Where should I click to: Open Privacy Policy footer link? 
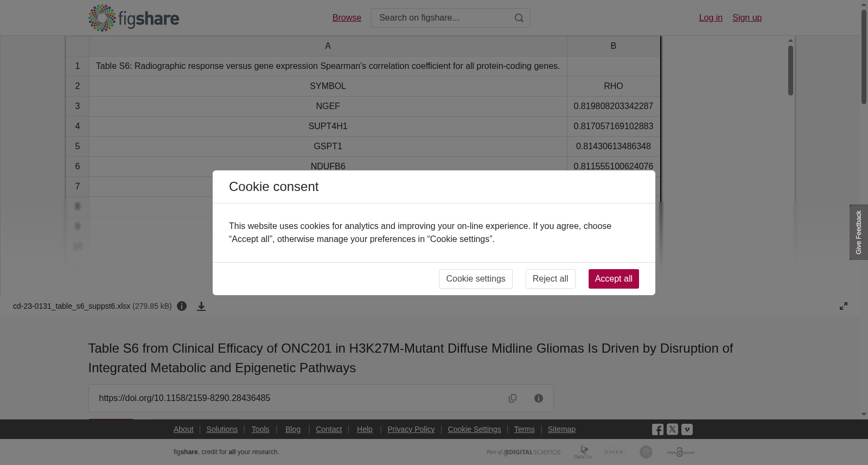pos(411,429)
